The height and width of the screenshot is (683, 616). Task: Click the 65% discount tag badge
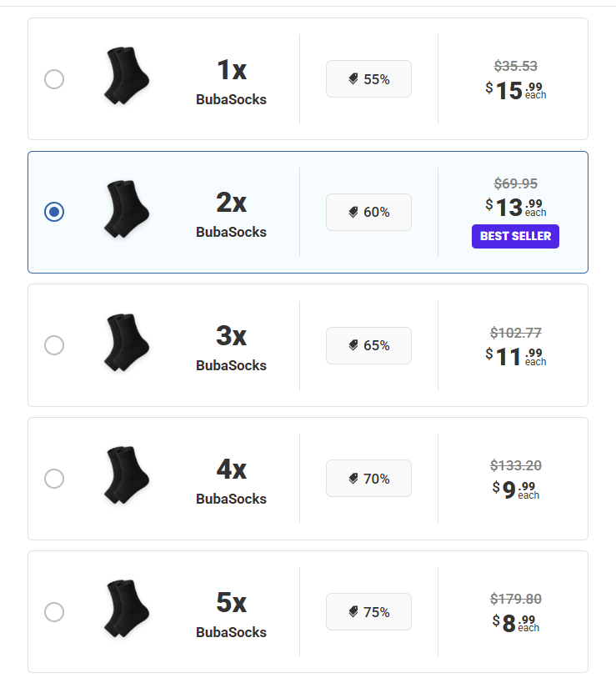(368, 345)
